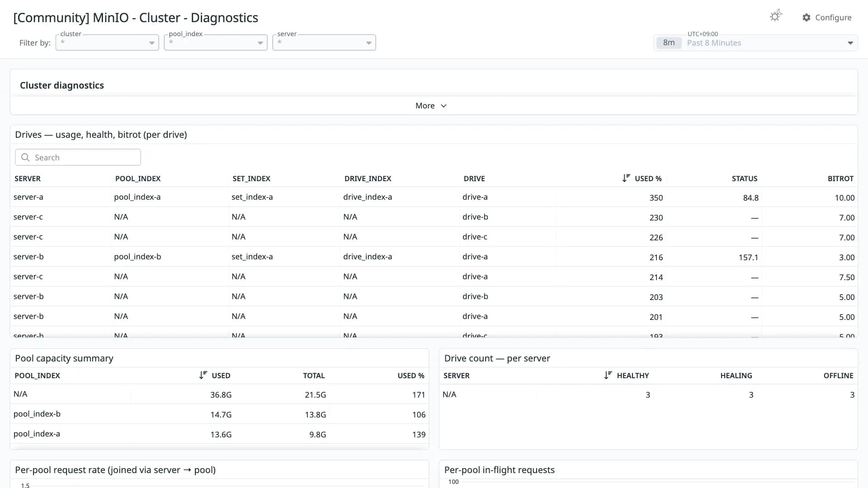Click pool_index-a in Pool capacity summary

[x=37, y=434]
